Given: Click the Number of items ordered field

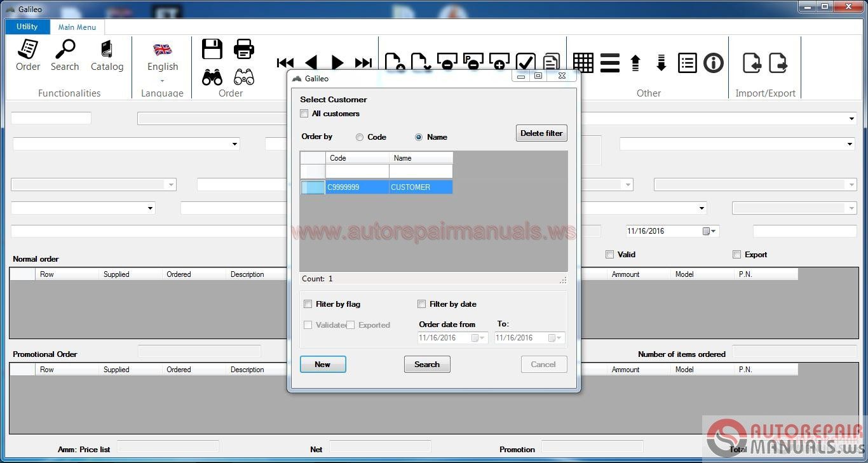Looking at the screenshot, I should tap(794, 352).
